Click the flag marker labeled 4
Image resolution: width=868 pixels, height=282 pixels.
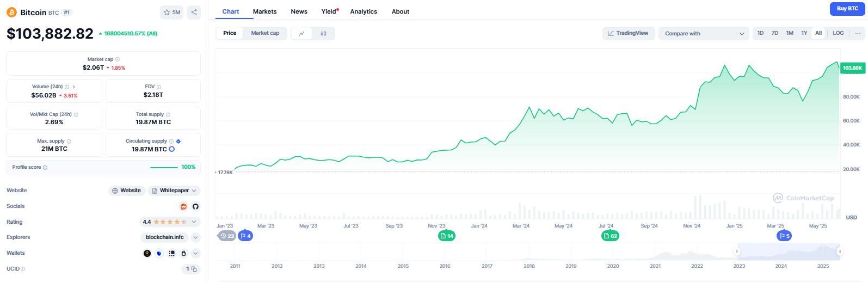coord(245,236)
